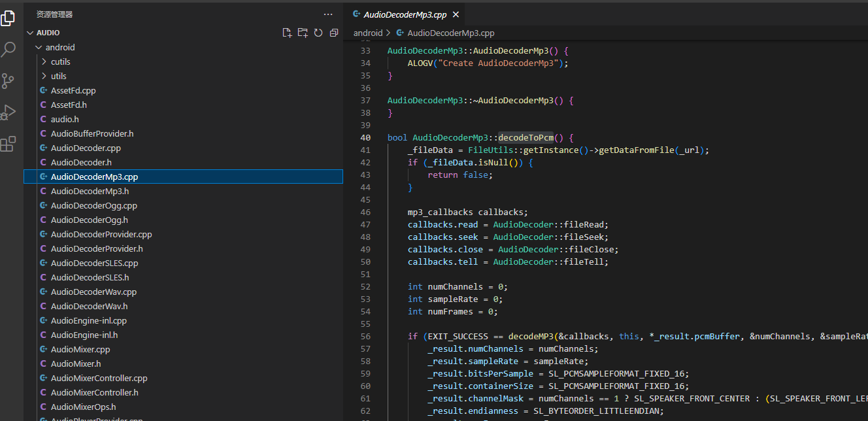
Task: Open AudioMixer.h in the explorer
Action: (x=76, y=363)
